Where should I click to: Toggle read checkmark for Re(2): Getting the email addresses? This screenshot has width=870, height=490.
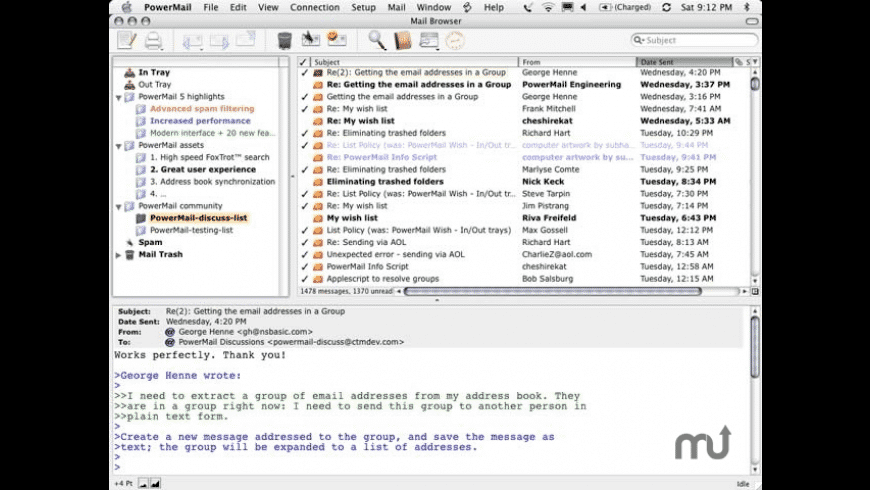pos(304,73)
